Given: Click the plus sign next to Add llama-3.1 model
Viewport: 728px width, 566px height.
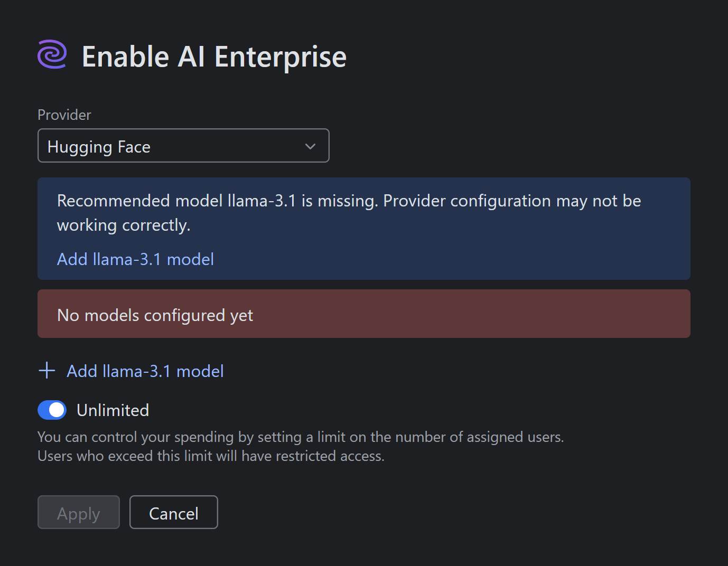Looking at the screenshot, I should (46, 371).
